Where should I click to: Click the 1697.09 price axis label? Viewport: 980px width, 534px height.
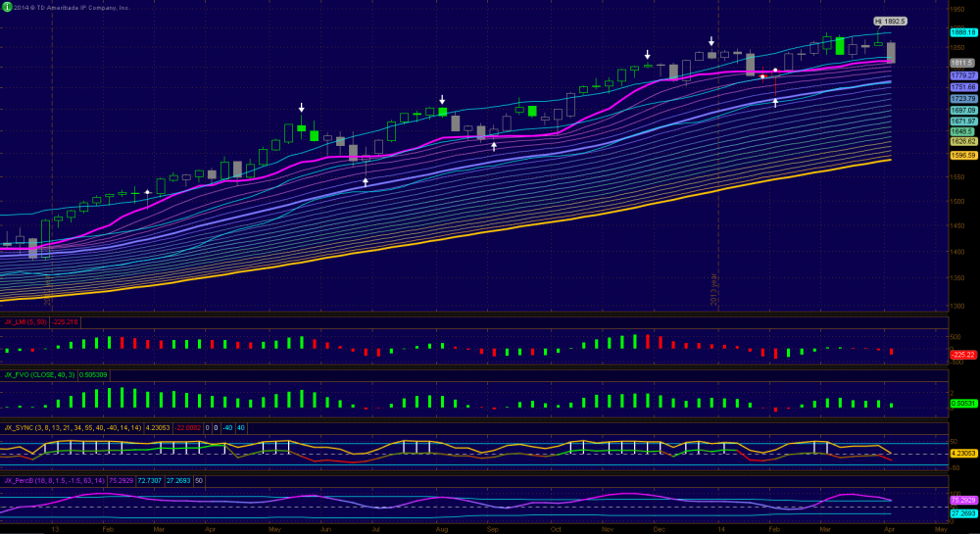point(963,110)
